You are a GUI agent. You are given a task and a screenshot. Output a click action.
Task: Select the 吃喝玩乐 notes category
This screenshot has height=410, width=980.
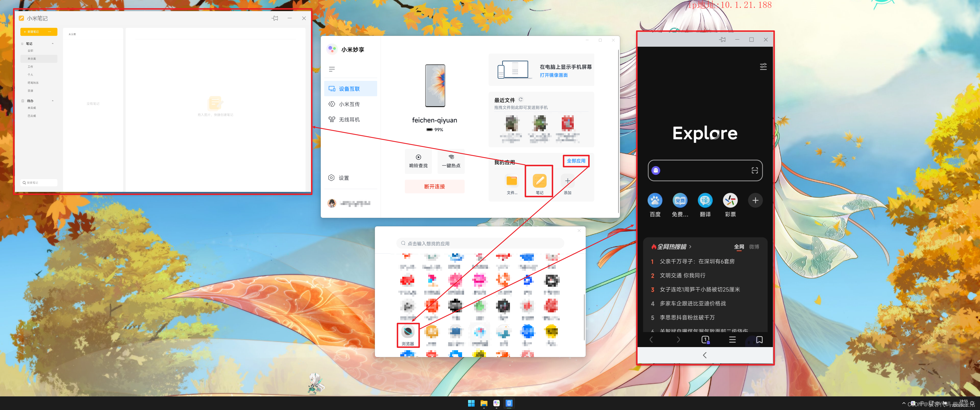33,83
